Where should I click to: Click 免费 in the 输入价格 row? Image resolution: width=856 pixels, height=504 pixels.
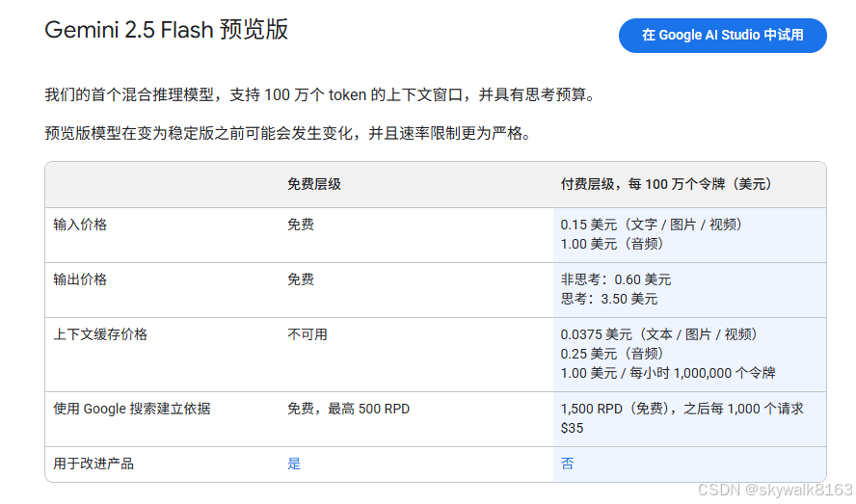coord(301,225)
